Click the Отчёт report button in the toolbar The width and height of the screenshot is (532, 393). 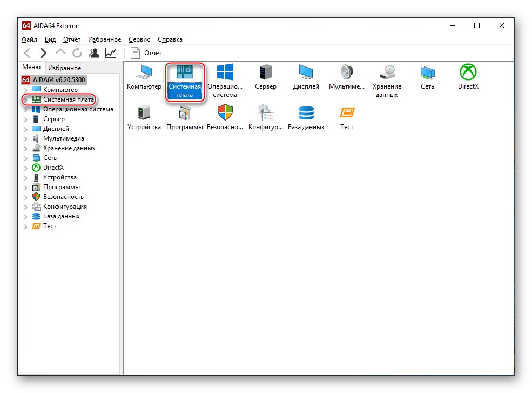[x=146, y=53]
